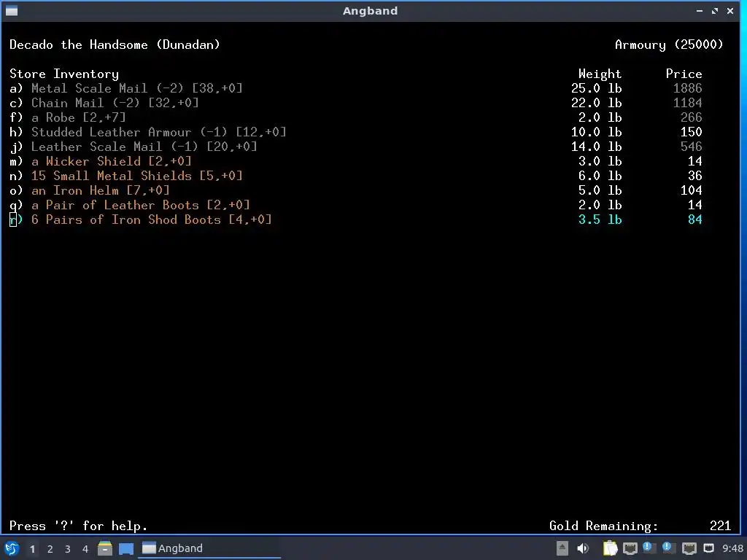
Task: Click the blue show desktop icon
Action: pos(126,549)
